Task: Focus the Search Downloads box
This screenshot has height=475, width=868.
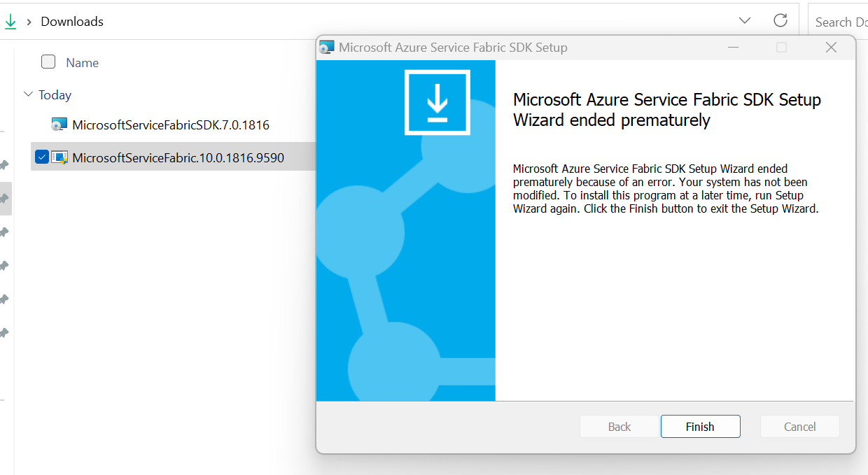Action: [839, 22]
